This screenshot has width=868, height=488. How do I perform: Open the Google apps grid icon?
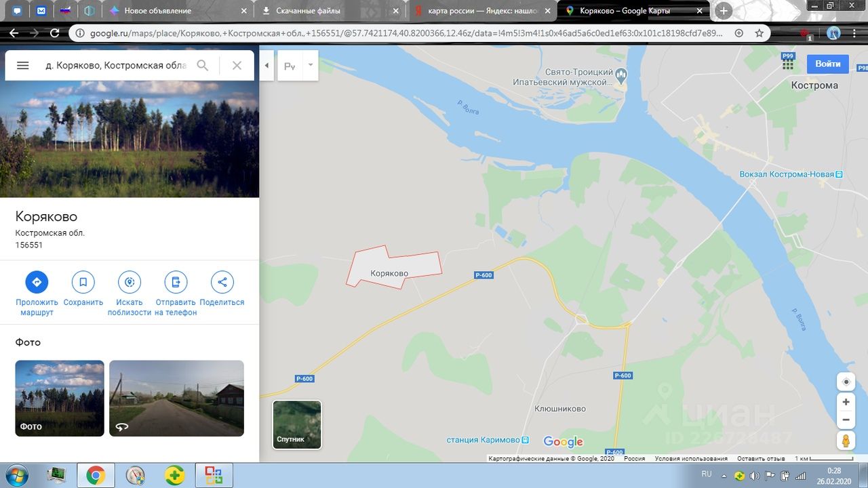pyautogui.click(x=788, y=64)
